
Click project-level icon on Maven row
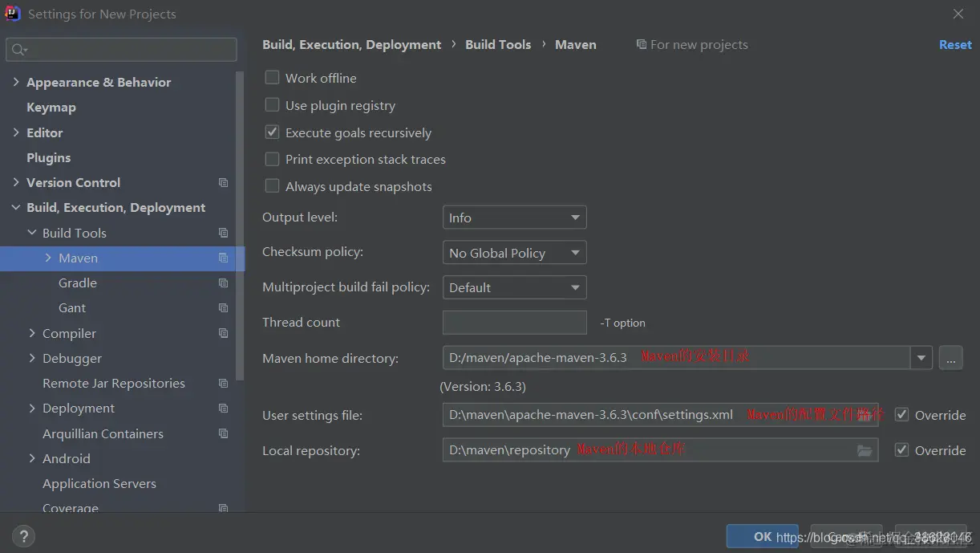coord(223,258)
